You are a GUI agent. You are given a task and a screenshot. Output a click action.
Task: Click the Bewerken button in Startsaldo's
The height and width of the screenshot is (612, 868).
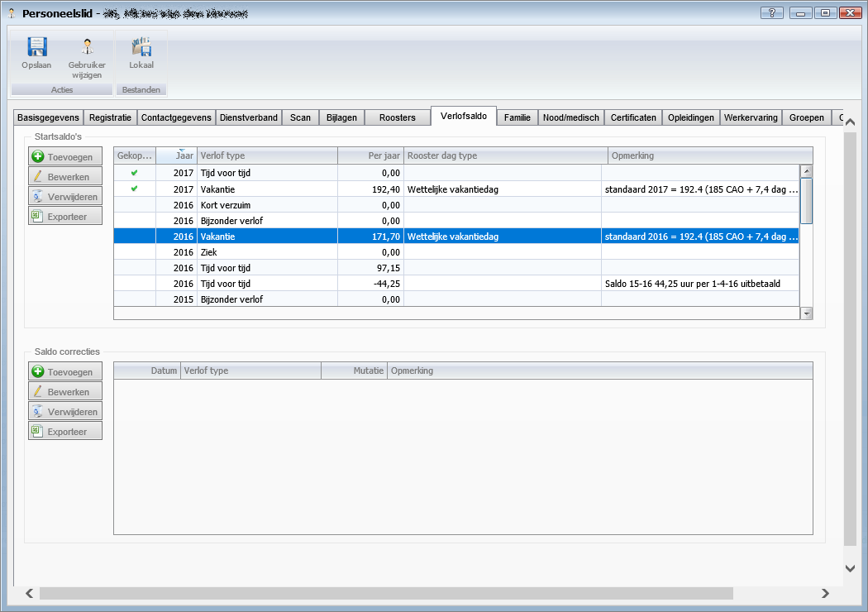click(65, 176)
